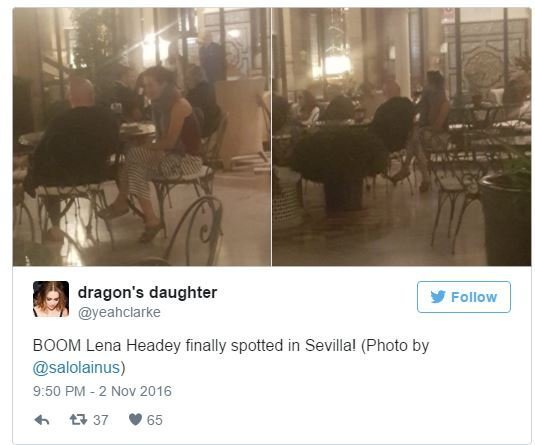Click the word Sevilla in the tweet
Screen dimensions: 535x445
pos(330,345)
